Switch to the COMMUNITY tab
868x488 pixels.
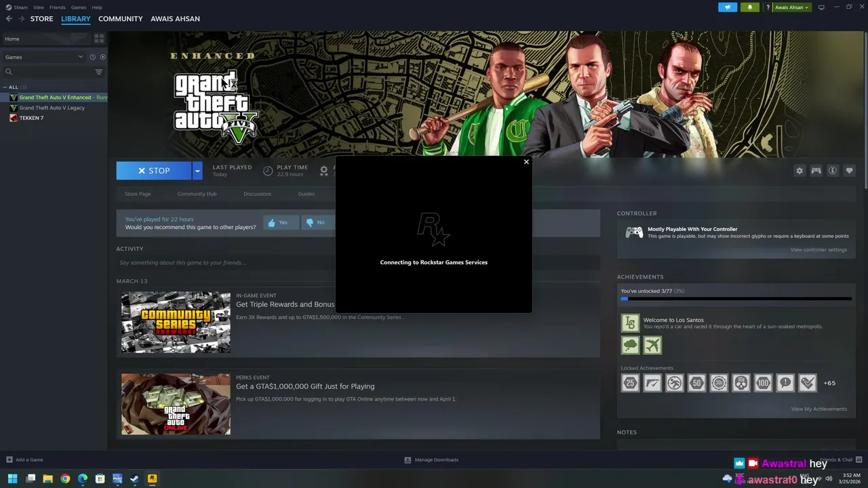[120, 19]
